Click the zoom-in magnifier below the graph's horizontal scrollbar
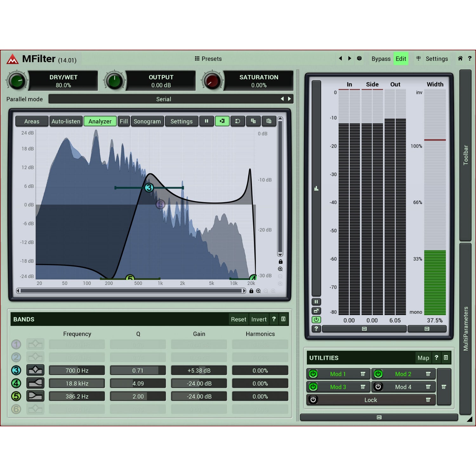 [258, 291]
